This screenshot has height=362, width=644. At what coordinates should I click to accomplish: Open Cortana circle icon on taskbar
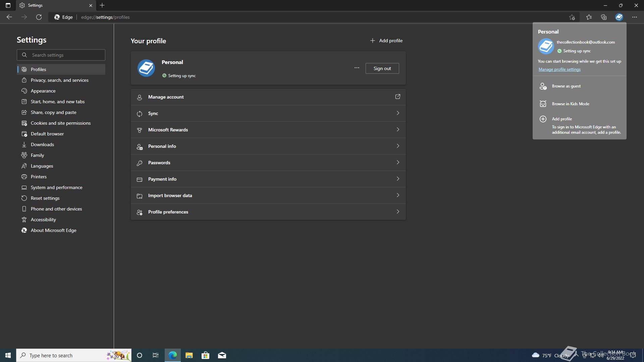[x=140, y=355]
